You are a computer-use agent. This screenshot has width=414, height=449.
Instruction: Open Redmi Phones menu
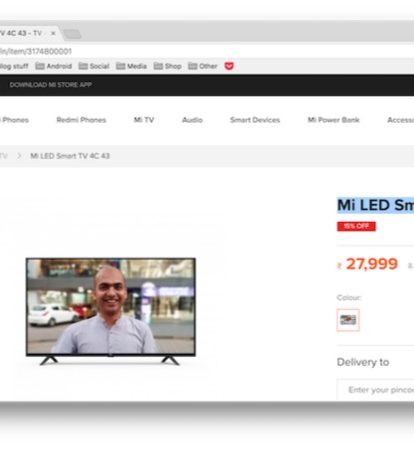pos(81,120)
